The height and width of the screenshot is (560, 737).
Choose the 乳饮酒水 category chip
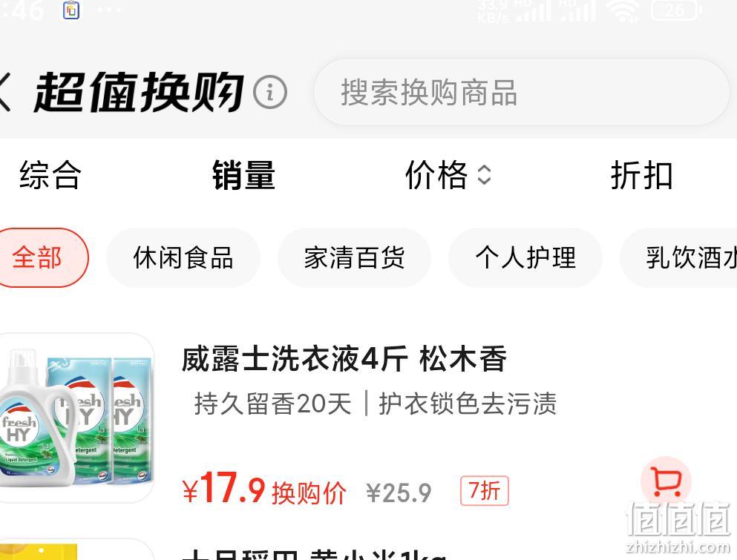pos(678,257)
